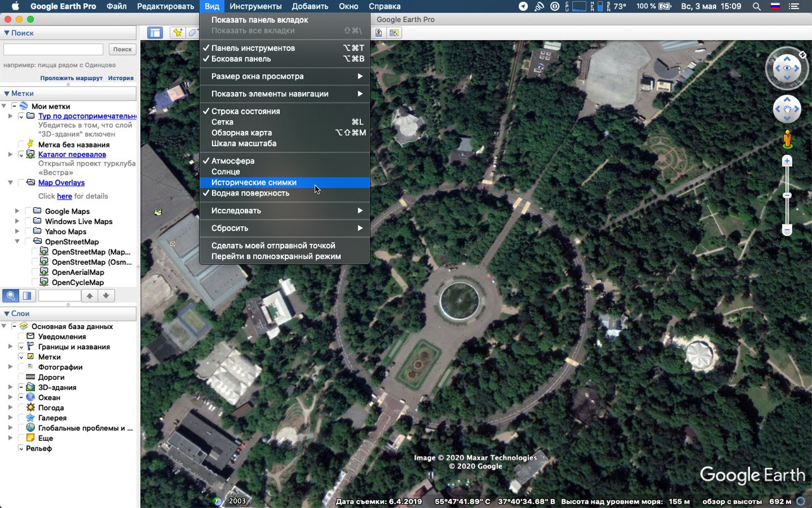The image size is (812, 508).
Task: Open Проложить маршрут link
Action: (x=72, y=78)
